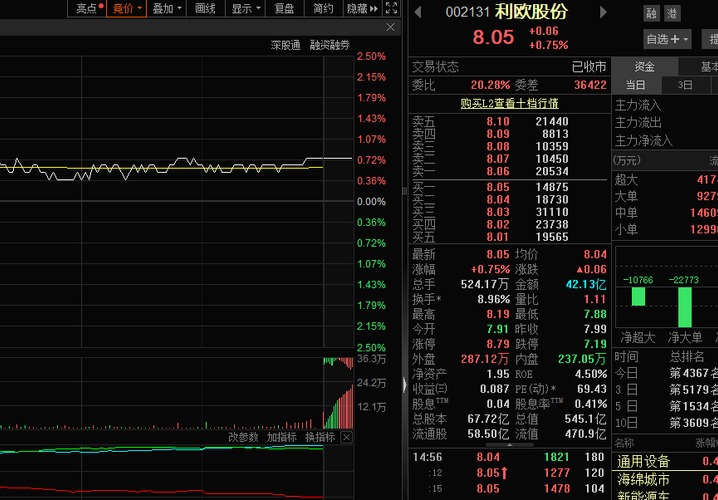Open the 自选 watchlist add dropdown
This screenshot has width=718, height=500.
667,39
